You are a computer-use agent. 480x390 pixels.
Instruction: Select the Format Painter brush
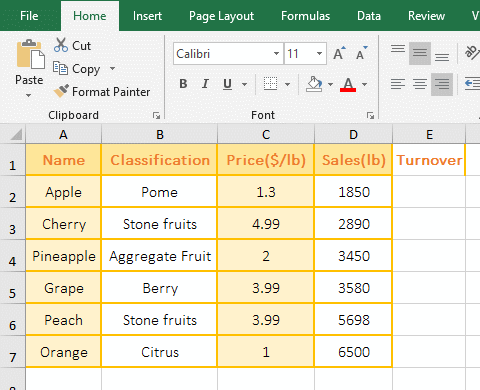coord(61,91)
